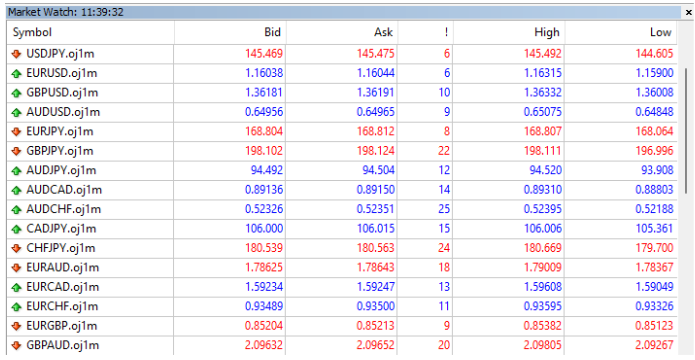This screenshot has height=360, width=695.
Task: Click EURJPY bid value 168.804
Action: pos(264,132)
